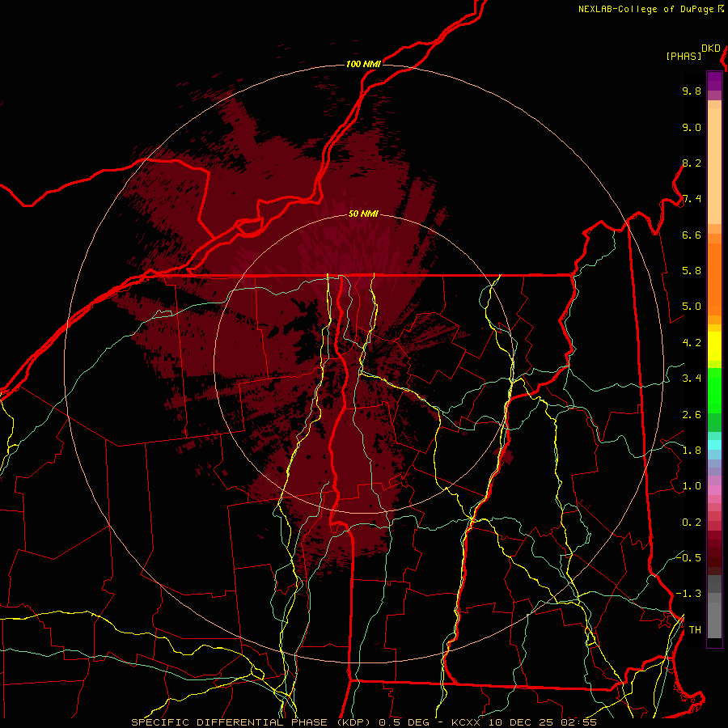Image resolution: width=728 pixels, height=728 pixels.
Task: Click the 1.0 value on the color scale
Action: point(692,486)
